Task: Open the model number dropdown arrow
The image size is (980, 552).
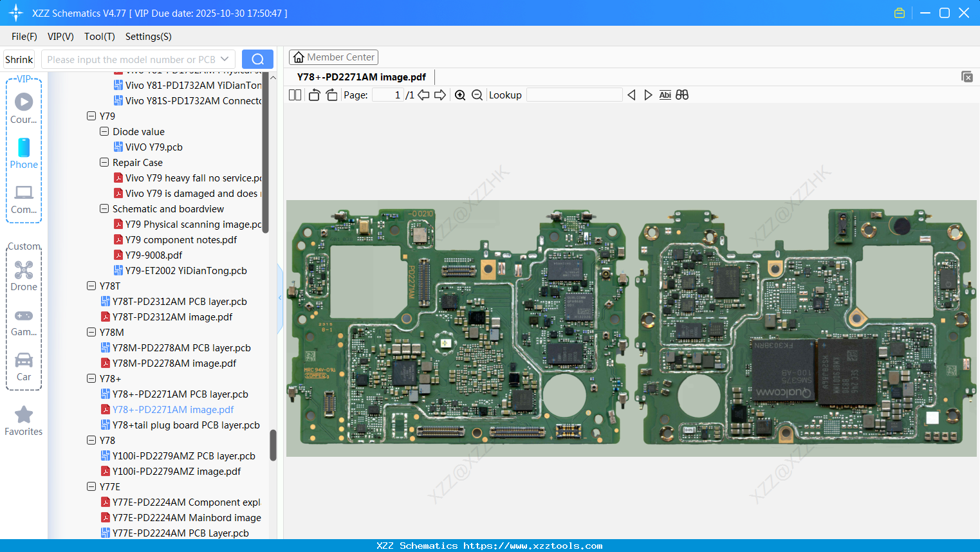Action: [x=225, y=59]
